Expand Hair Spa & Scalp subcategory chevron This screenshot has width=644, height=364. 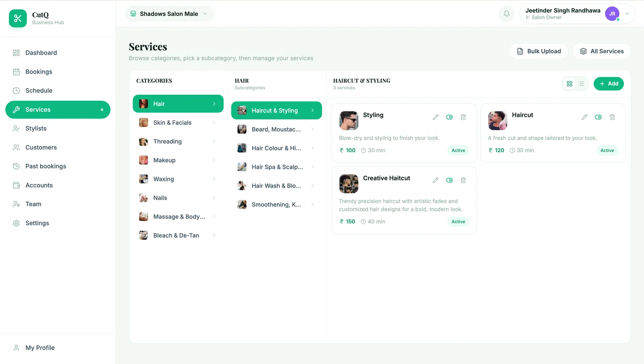pos(313,167)
